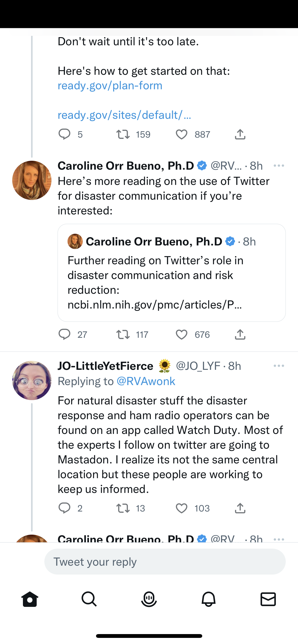Open the Notifications bell tab

coord(209,599)
